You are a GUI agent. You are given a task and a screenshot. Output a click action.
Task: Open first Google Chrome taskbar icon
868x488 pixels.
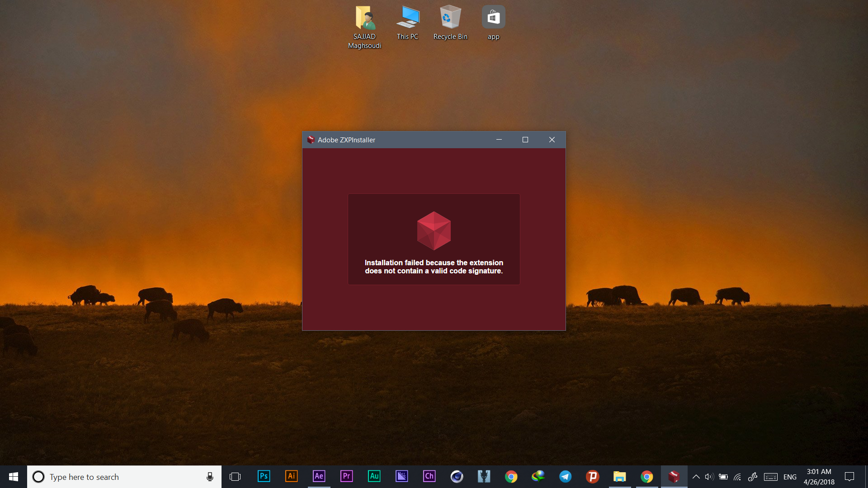tap(511, 477)
